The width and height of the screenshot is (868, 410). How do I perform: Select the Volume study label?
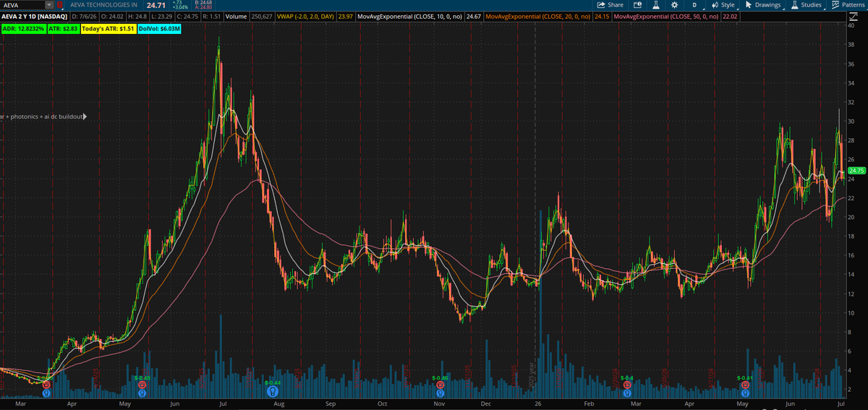[x=234, y=16]
